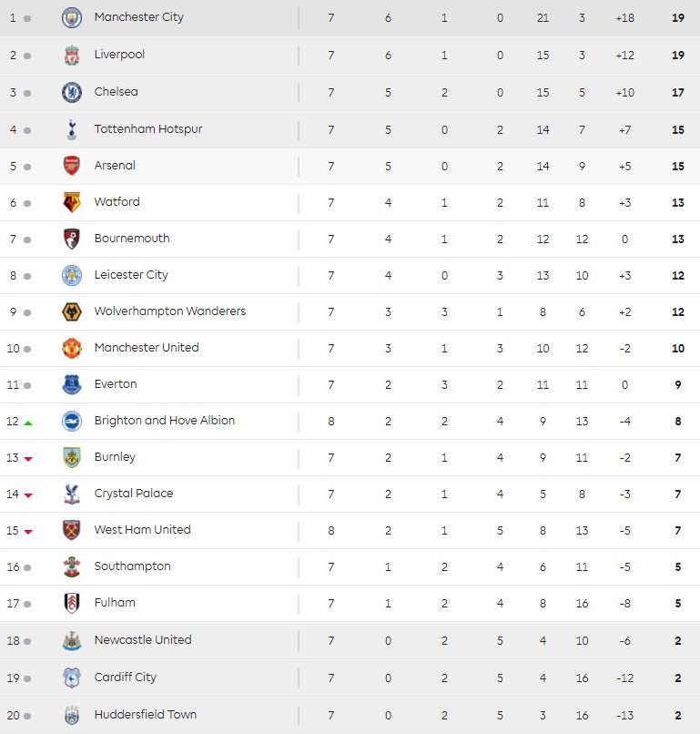Click the Liverpool club crest

click(71, 55)
